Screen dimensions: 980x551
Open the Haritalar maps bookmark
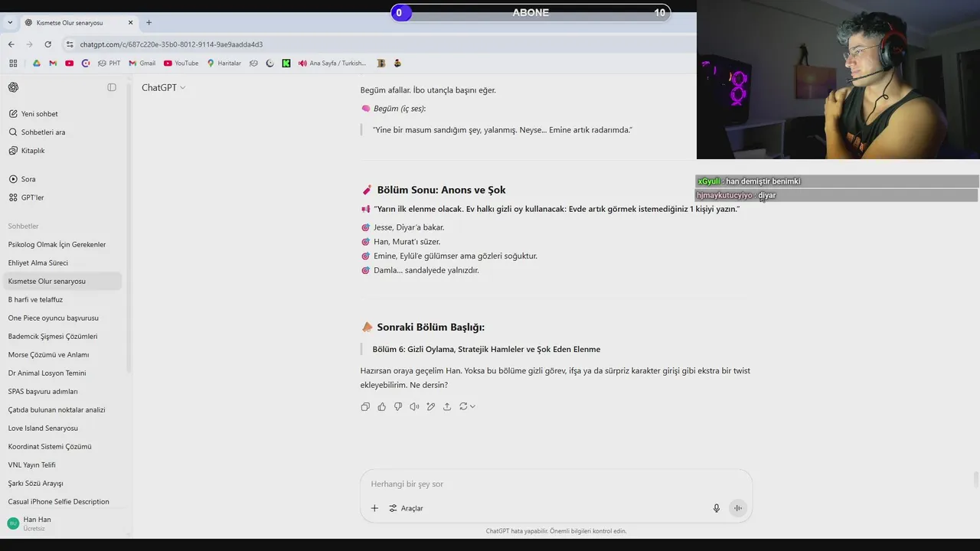coord(224,64)
